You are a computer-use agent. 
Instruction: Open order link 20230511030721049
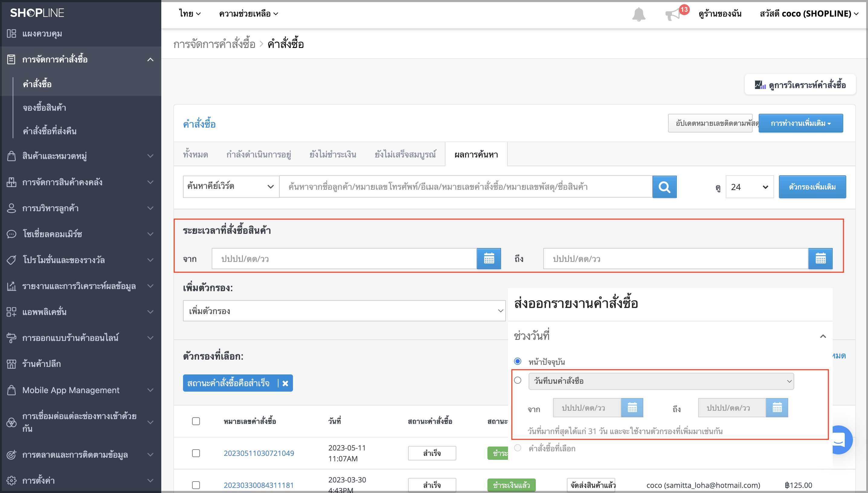tap(259, 453)
